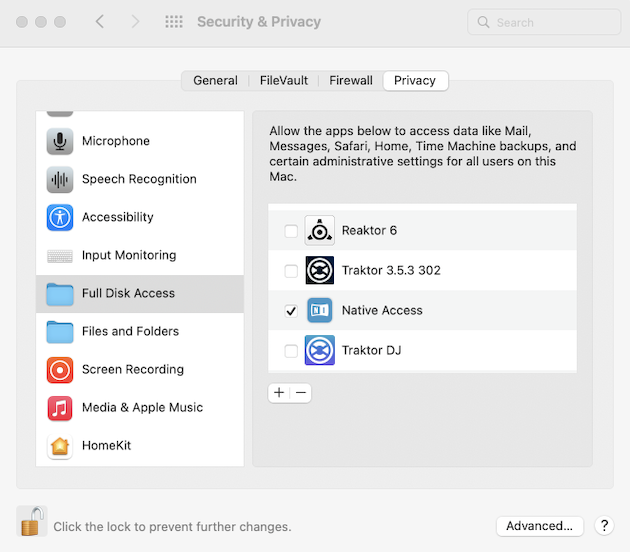Select the Input Monitoring label
Screen dimensions: 630x552
(129, 256)
